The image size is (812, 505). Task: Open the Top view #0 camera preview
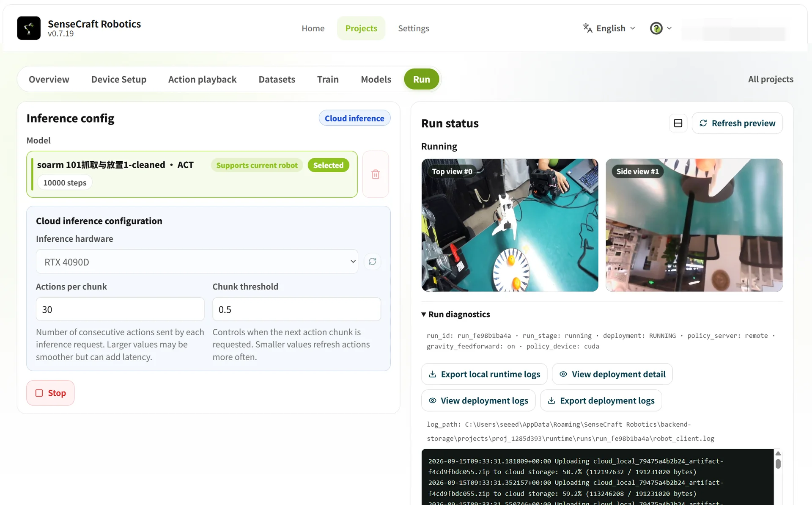click(510, 225)
